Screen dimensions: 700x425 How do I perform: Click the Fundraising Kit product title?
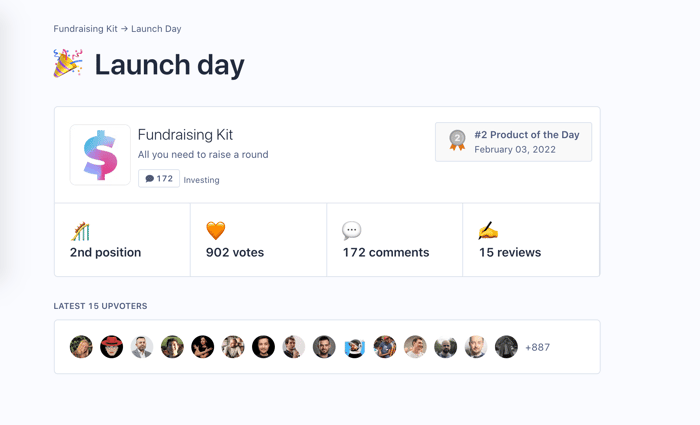185,135
